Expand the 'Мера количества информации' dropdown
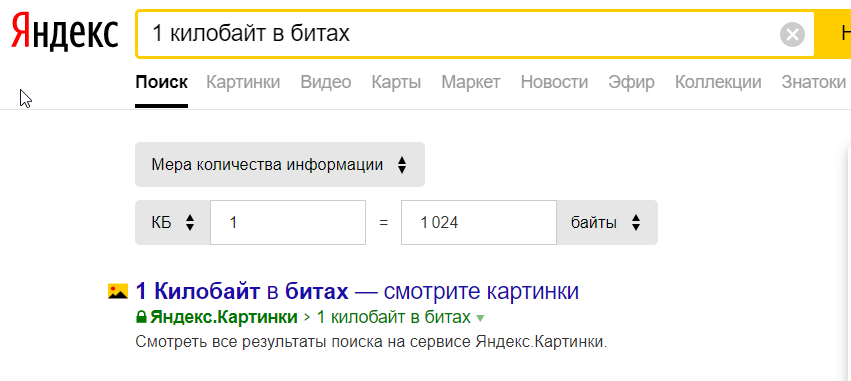The width and height of the screenshot is (851, 381). [280, 164]
